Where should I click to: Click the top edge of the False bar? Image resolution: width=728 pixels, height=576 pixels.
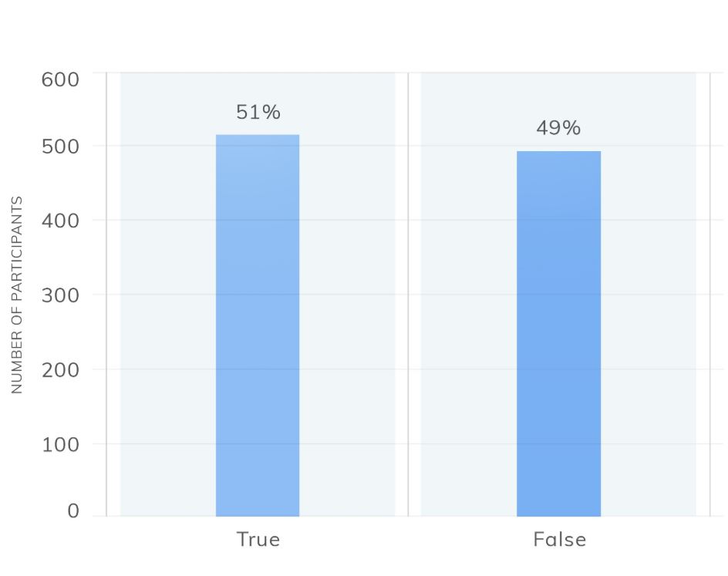(558, 151)
